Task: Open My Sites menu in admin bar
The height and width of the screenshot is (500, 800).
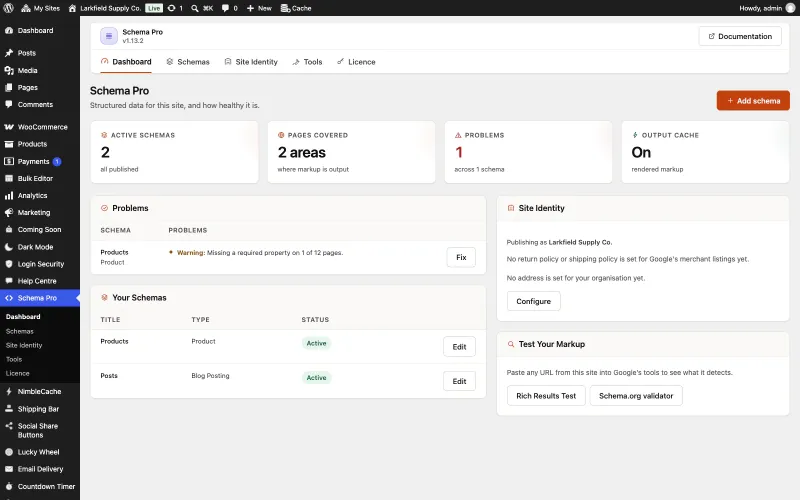Action: click(40, 8)
